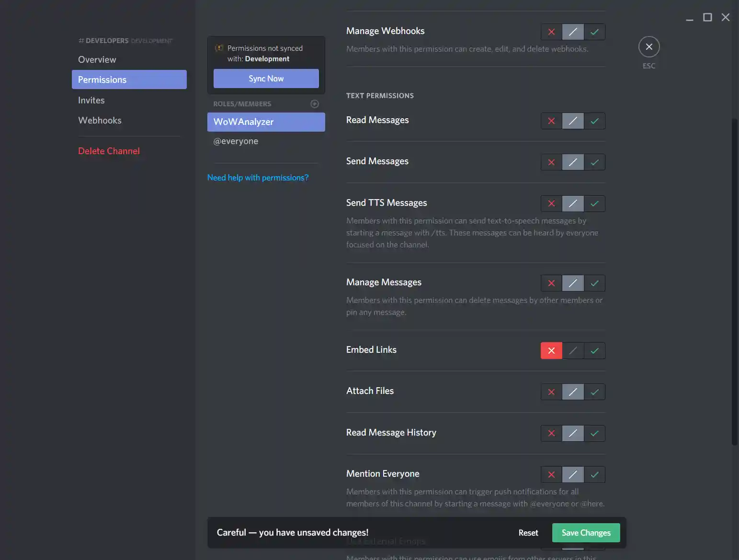Viewport: 739px width, 560px height.
Task: Allow the Send Messages permission
Action: 594,162
